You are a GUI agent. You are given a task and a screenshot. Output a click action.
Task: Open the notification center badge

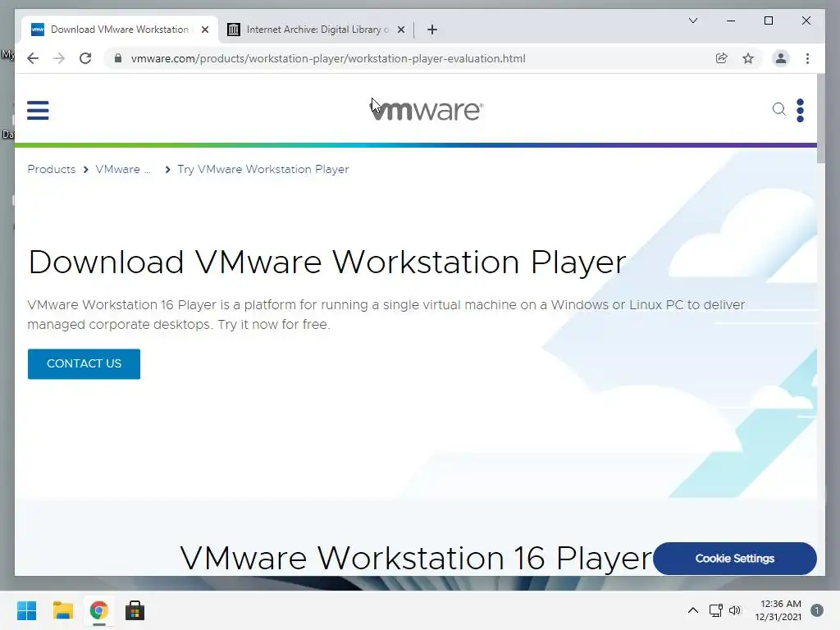[817, 610]
